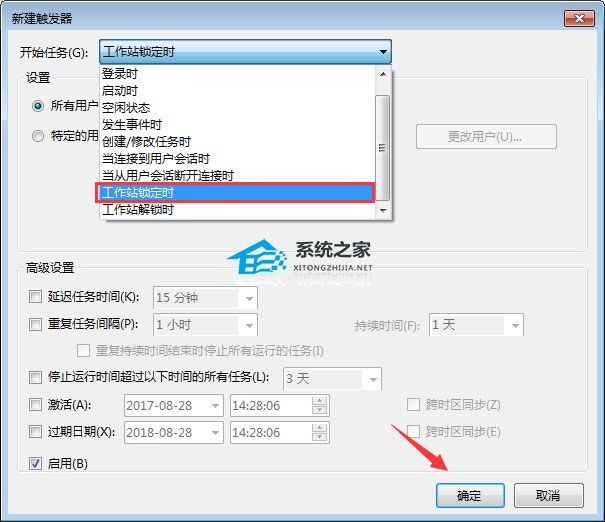Click the scroll up arrow in trigger list
This screenshot has width=605, height=522.
coord(383,74)
